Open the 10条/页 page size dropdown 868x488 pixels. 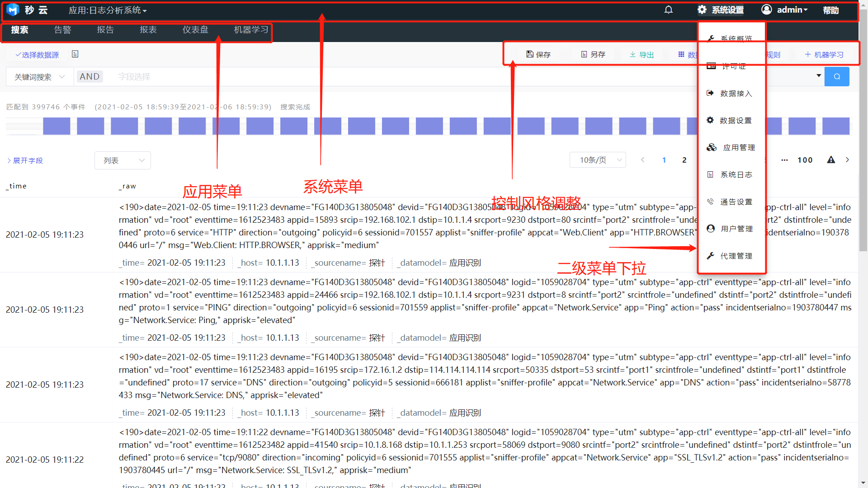pyautogui.click(x=598, y=160)
